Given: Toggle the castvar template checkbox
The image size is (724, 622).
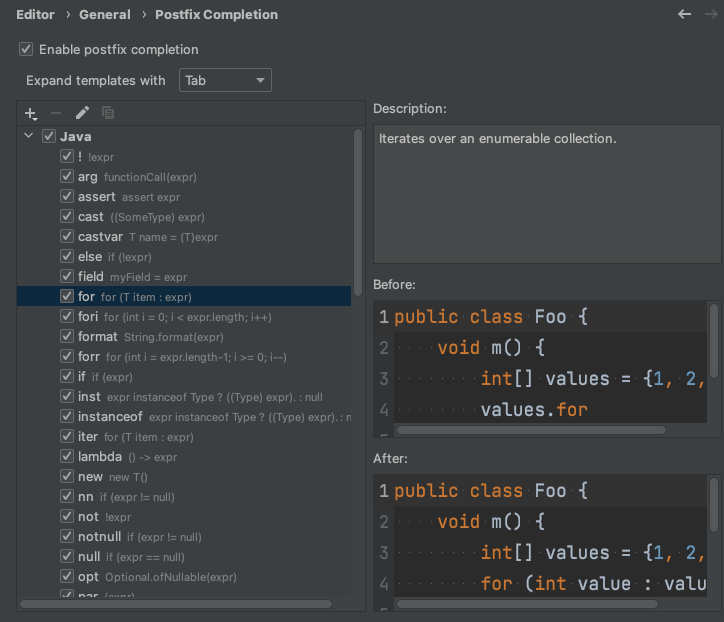Looking at the screenshot, I should [67, 236].
